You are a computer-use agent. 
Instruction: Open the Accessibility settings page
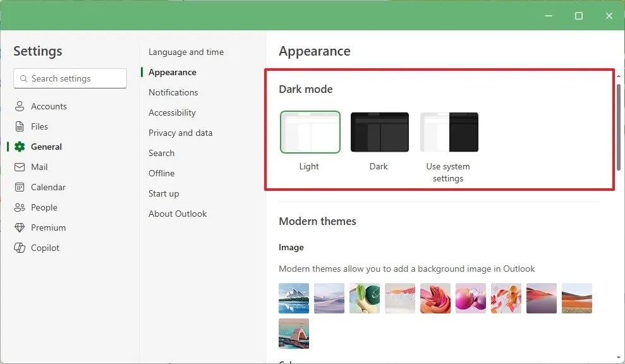point(171,112)
